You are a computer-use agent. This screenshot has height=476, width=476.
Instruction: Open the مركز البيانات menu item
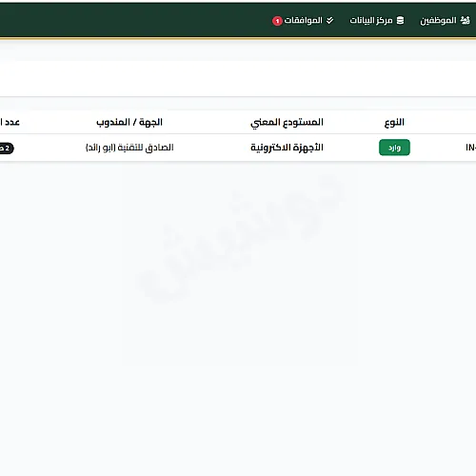coord(377,20)
